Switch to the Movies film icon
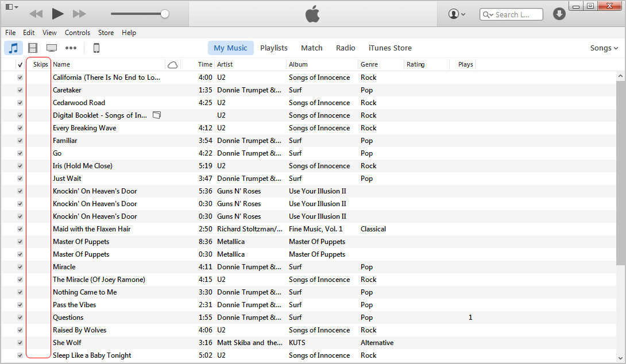The width and height of the screenshot is (626, 364). tap(33, 48)
